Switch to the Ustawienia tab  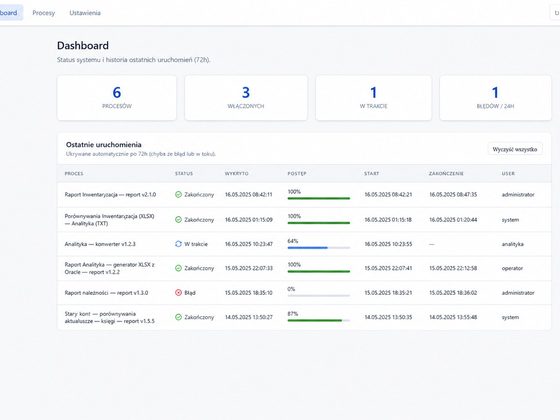pyautogui.click(x=85, y=13)
